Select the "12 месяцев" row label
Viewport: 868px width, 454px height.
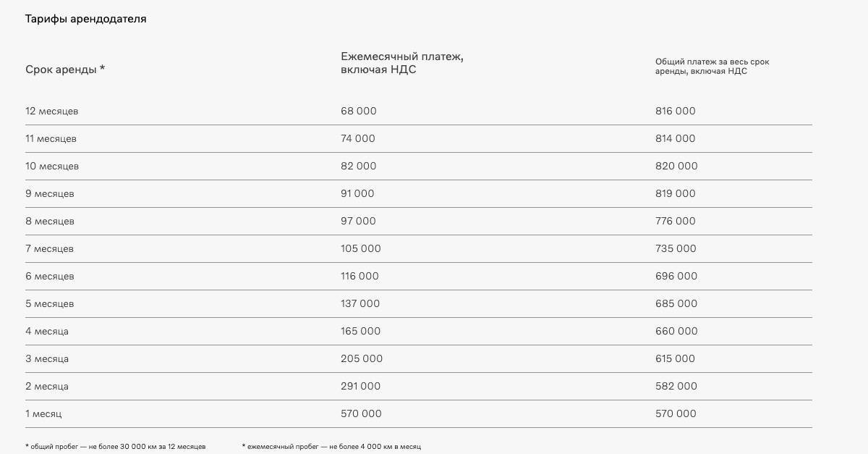click(x=52, y=112)
